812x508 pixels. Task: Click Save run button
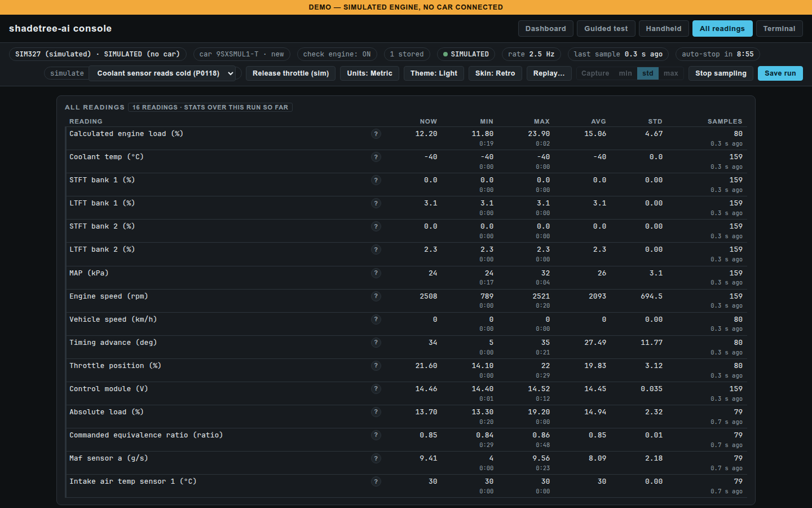pyautogui.click(x=780, y=73)
